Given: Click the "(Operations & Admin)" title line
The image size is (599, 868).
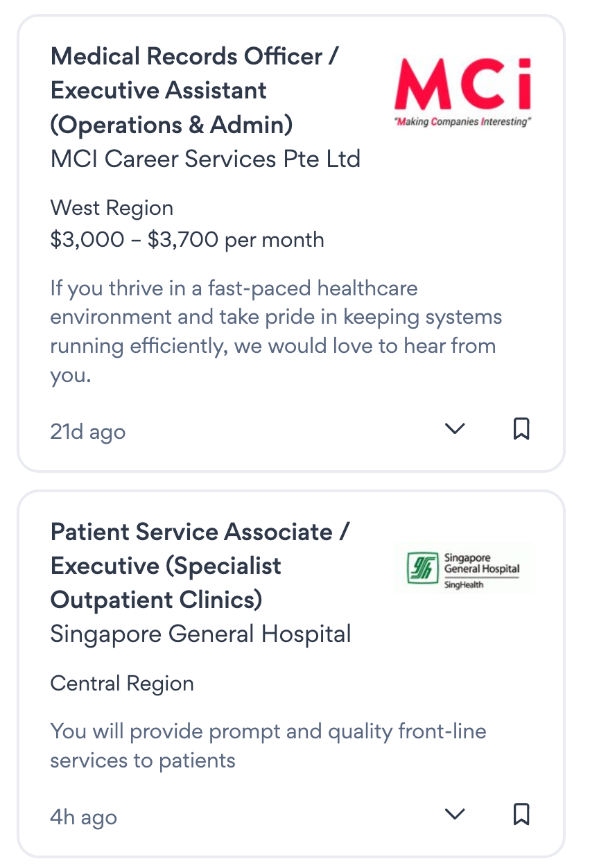Looking at the screenshot, I should 171,125.
